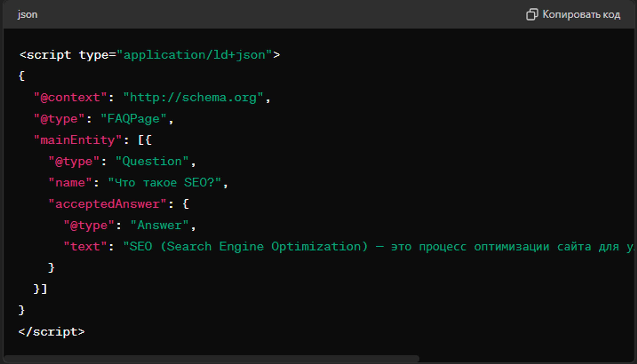Image resolution: width=637 pixels, height=364 pixels.
Task: Click the closing </script> tag
Action: pos(52,332)
